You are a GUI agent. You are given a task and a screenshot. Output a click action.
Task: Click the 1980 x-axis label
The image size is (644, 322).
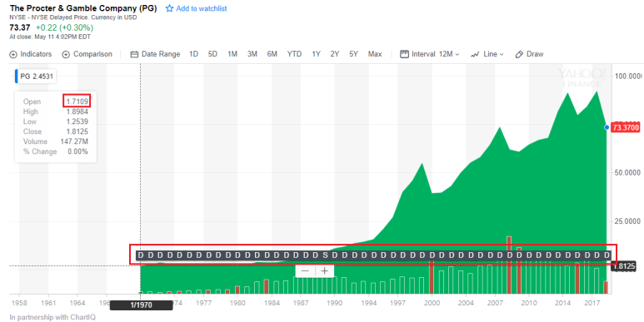237,302
